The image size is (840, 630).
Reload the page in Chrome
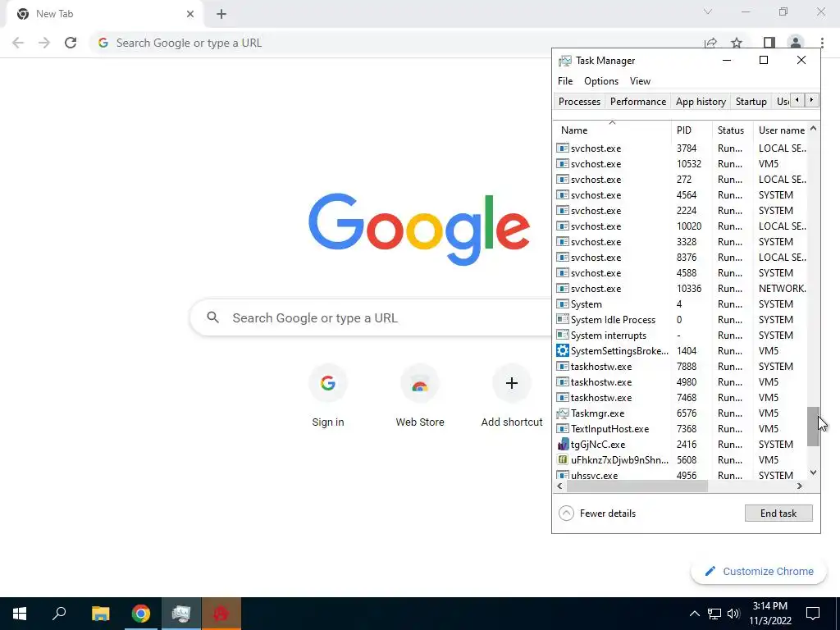pos(71,43)
